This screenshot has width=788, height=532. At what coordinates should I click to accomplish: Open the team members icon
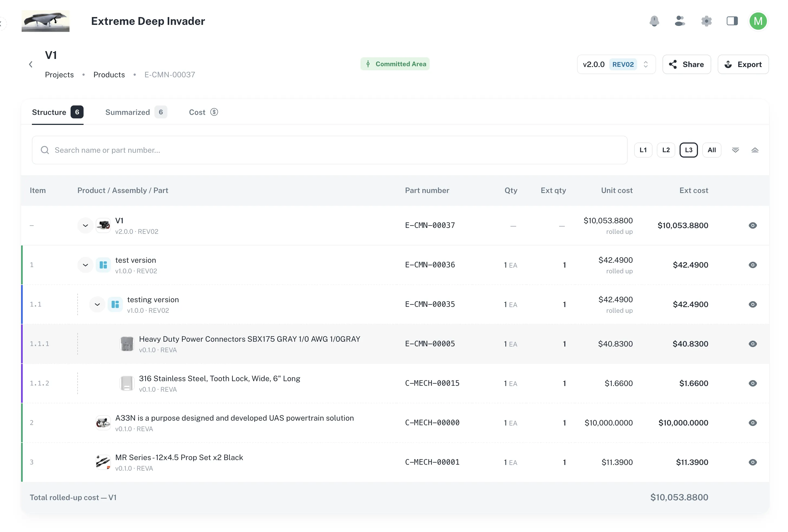click(x=680, y=21)
